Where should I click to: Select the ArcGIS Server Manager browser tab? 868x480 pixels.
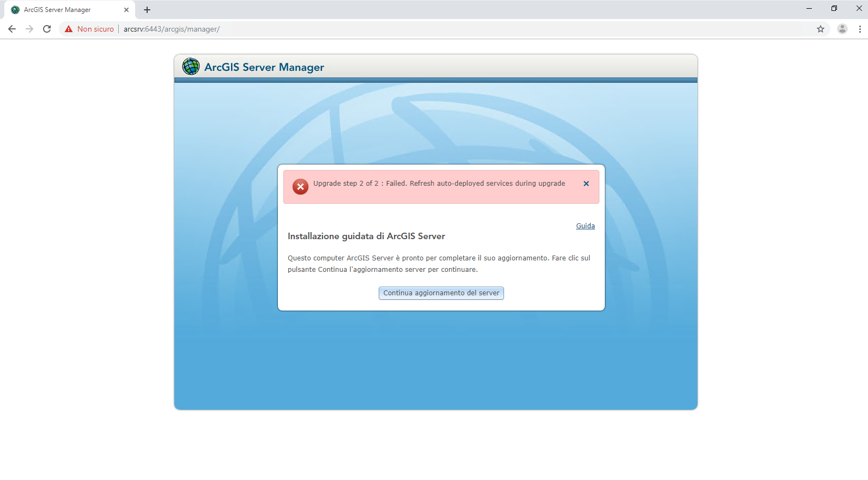[70, 10]
